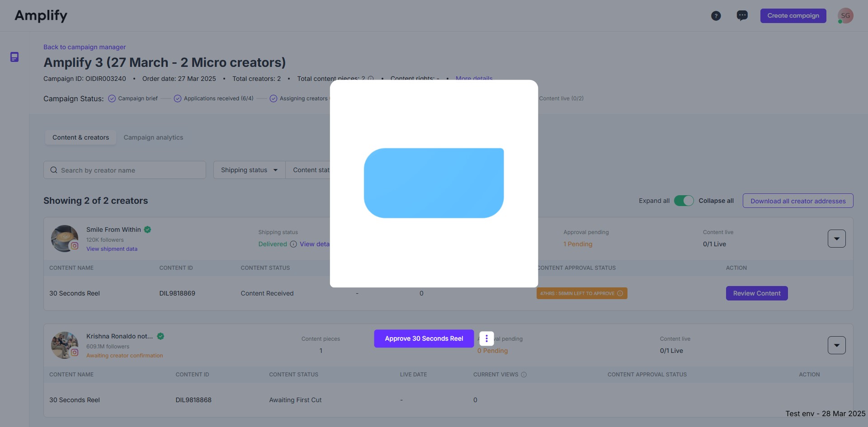
Task: Toggle the Expand all switch
Action: [x=684, y=201]
